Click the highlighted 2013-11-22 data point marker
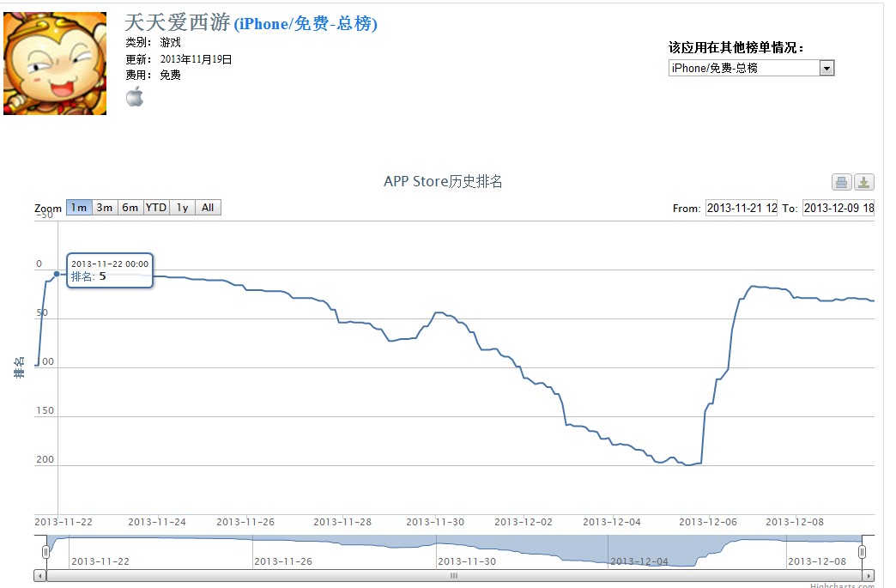896x588 pixels. click(x=57, y=274)
